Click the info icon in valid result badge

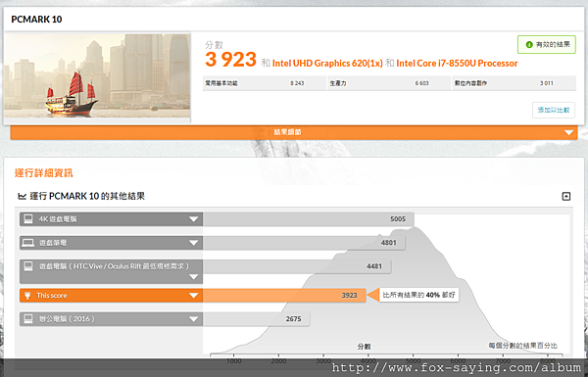click(x=529, y=45)
